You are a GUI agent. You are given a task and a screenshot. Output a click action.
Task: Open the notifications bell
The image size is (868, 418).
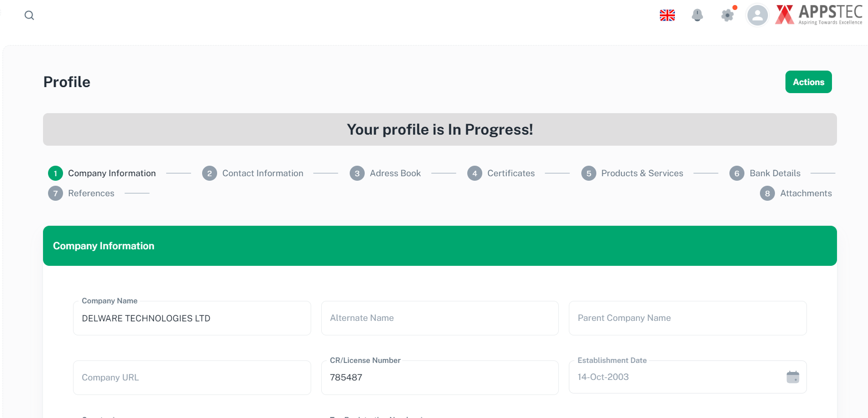tap(697, 16)
